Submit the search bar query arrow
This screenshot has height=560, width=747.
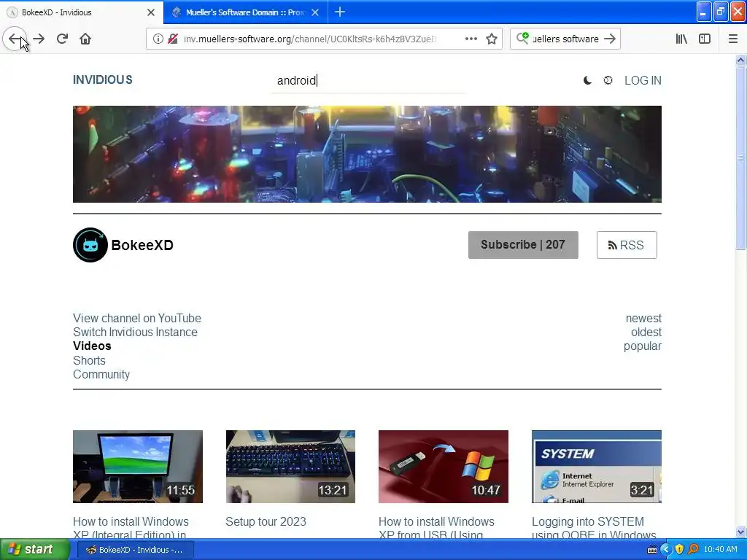(x=610, y=39)
